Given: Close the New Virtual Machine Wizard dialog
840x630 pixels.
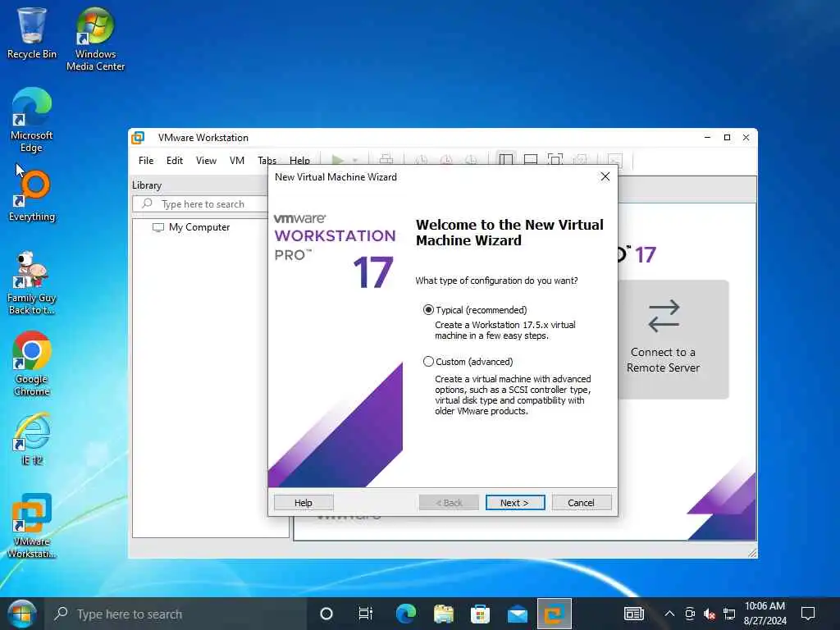Looking at the screenshot, I should coord(605,176).
